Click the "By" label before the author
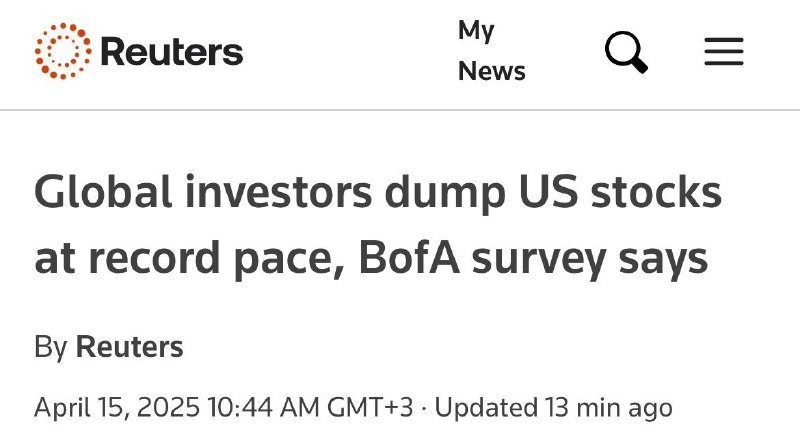The width and height of the screenshot is (800, 441). coord(51,348)
